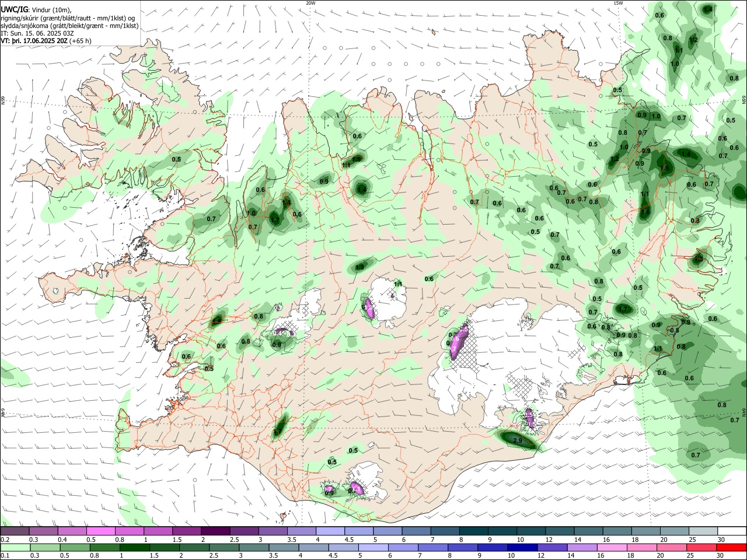Click the 'rigning/skúrir' legend description line
Viewport: 747px width, 560px height.
(68, 18)
